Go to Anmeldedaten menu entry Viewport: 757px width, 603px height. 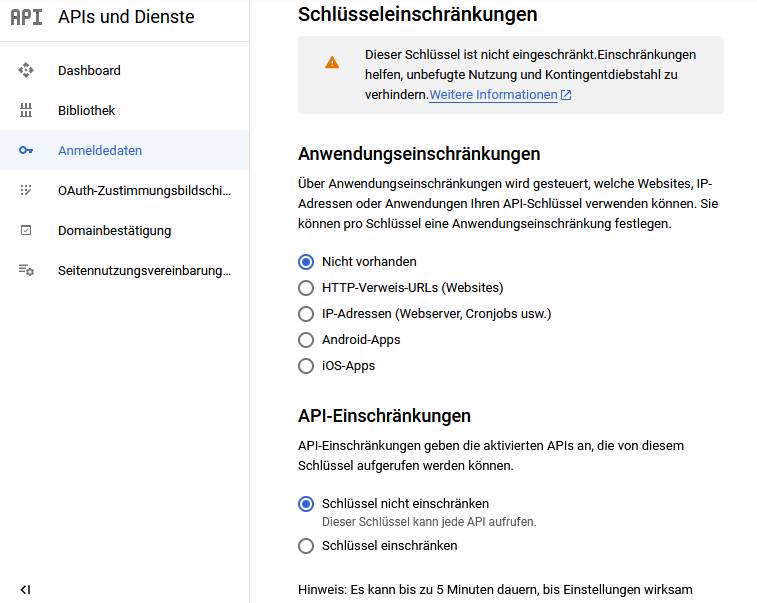tap(125, 151)
